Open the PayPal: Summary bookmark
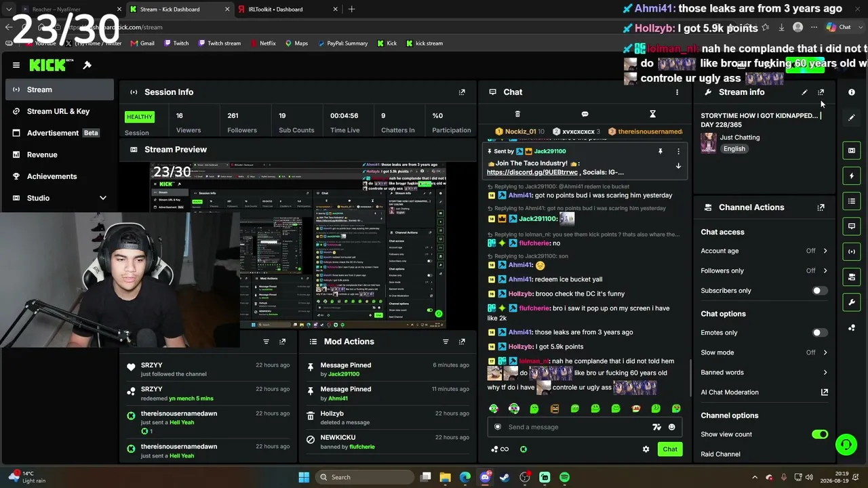The image size is (868, 488). [342, 43]
